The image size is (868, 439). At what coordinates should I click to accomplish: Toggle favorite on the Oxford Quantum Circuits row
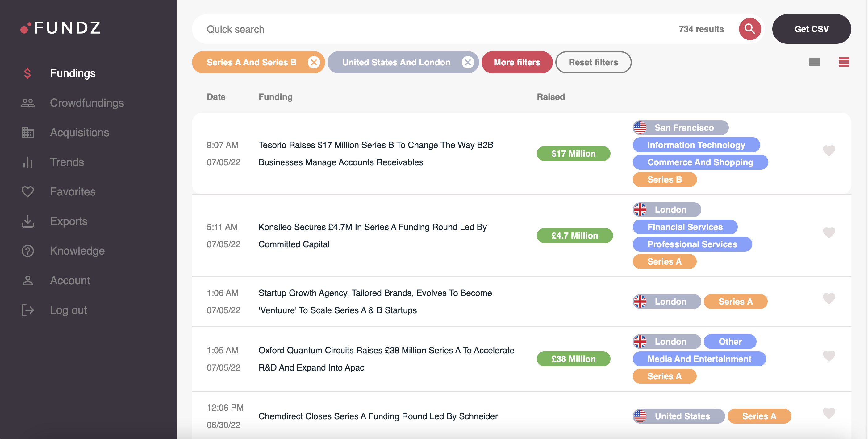click(828, 356)
